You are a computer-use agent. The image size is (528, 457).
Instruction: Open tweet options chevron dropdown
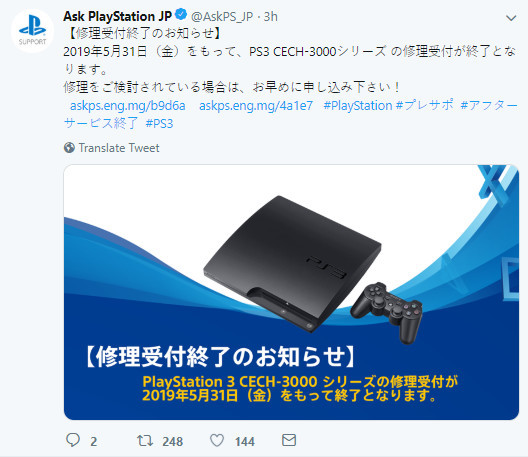[511, 18]
